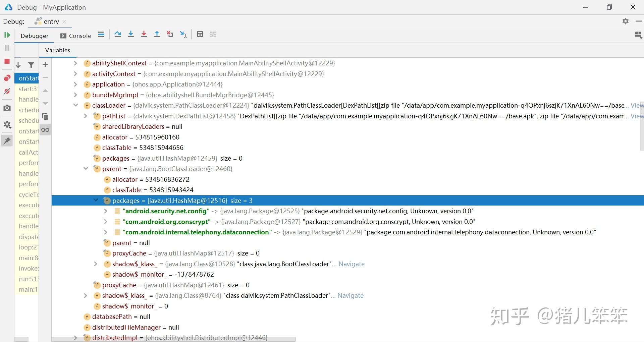Image resolution: width=644 pixels, height=342 pixels.
Task: Click the Step Out icon
Action: (157, 35)
